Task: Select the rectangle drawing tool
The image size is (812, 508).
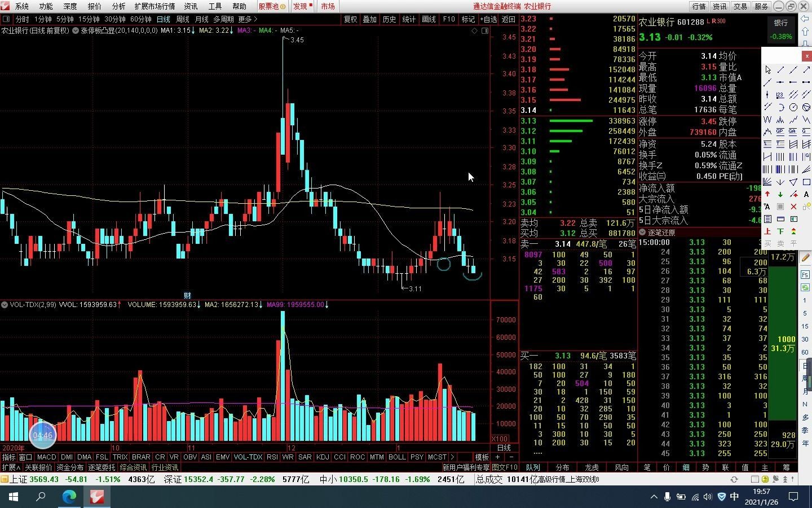Action: point(806,182)
